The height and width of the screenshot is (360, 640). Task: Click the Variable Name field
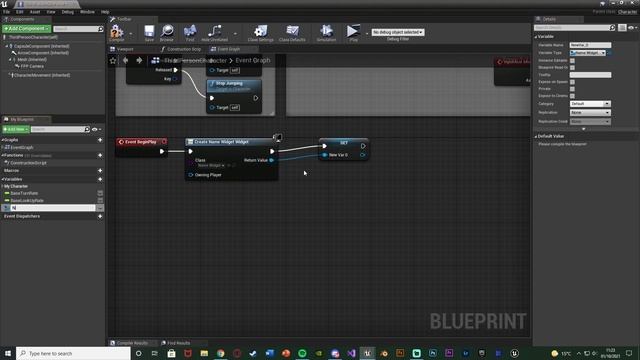590,45
